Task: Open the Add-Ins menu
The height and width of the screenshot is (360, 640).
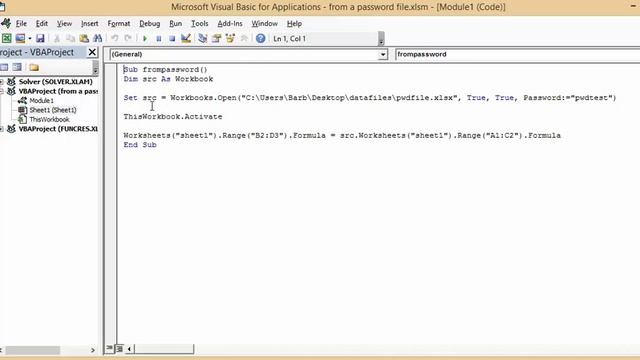Action: [x=230, y=24]
